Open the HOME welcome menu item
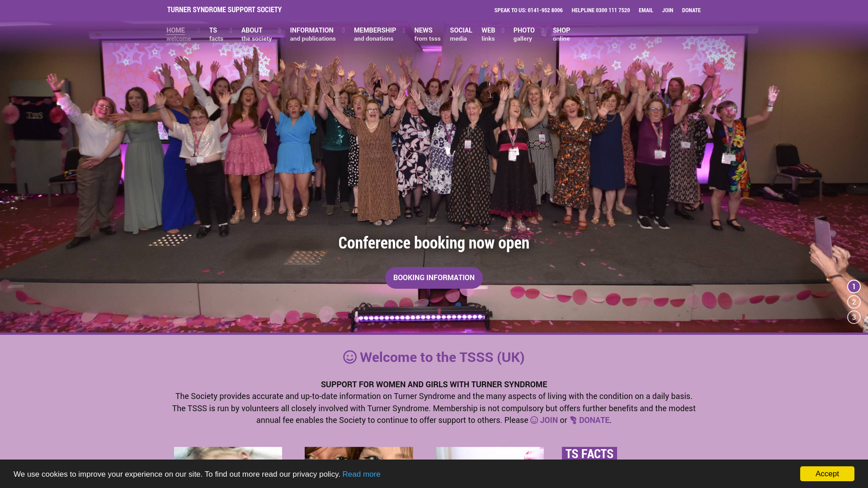Screen dimensions: 868x488 pyautogui.click(x=179, y=34)
